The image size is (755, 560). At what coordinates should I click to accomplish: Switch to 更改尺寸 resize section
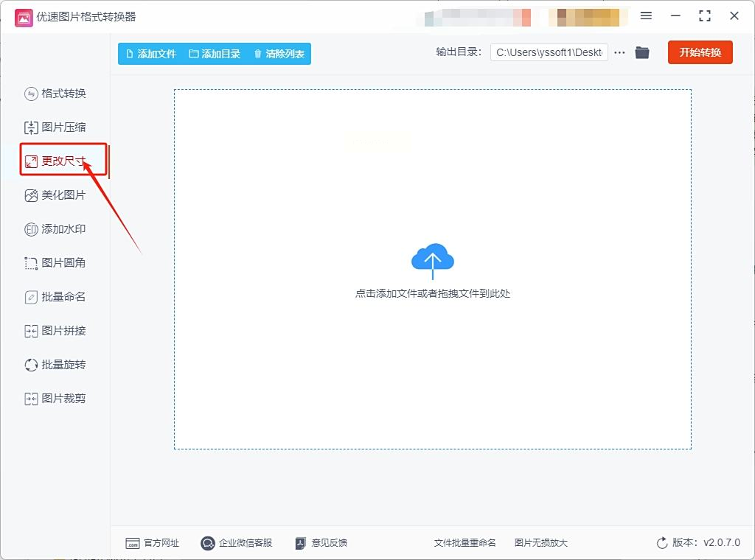coord(55,161)
